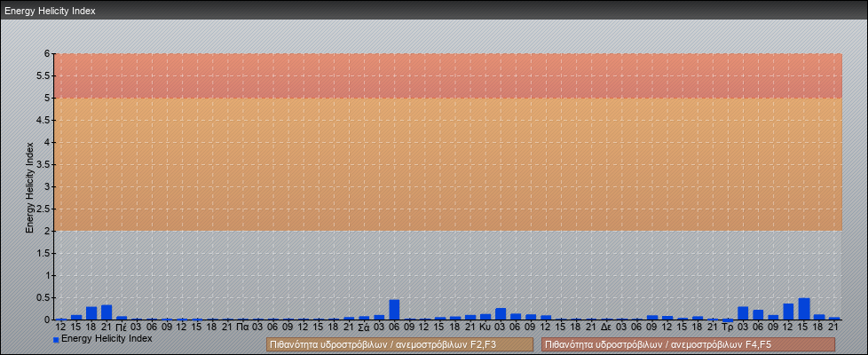Click the bar at 03 after Κυ
Image resolution: width=868 pixels, height=355 pixels.
[x=501, y=314]
